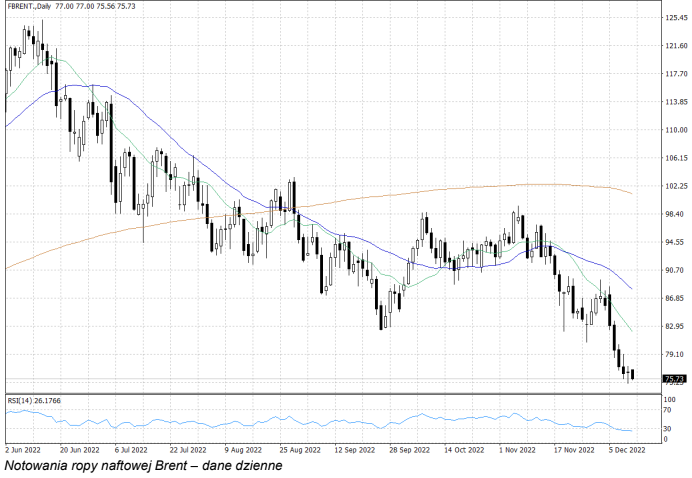Click the 79.10 price axis level
This screenshot has height=478, width=692.
tap(675, 354)
